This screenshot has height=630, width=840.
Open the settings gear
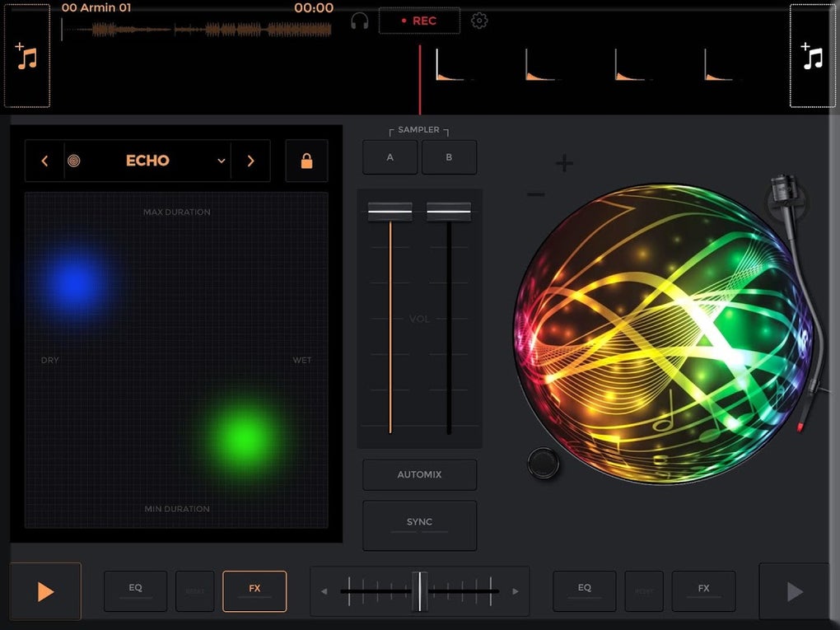[479, 21]
